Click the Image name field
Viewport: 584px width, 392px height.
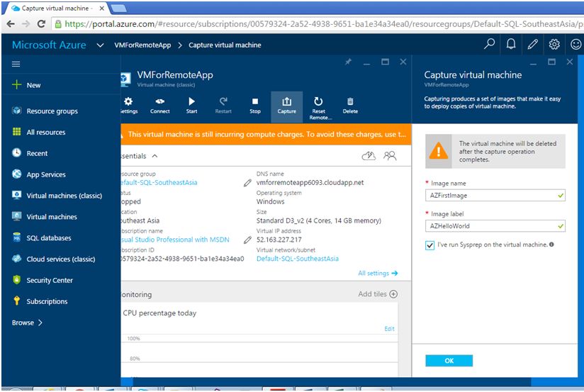[495, 195]
